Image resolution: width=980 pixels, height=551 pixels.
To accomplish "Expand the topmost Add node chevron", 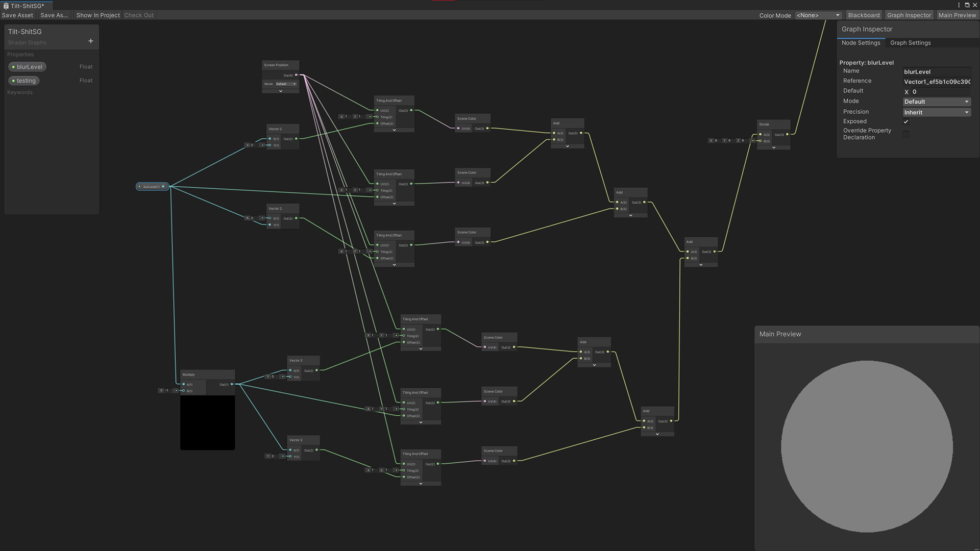I will click(567, 146).
